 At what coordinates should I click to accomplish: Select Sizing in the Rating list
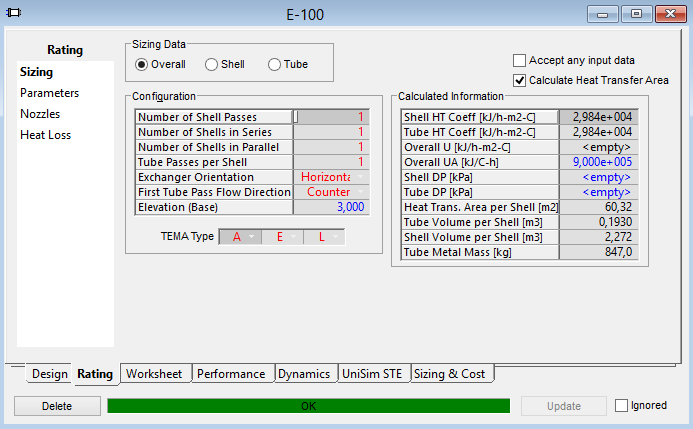[36, 72]
